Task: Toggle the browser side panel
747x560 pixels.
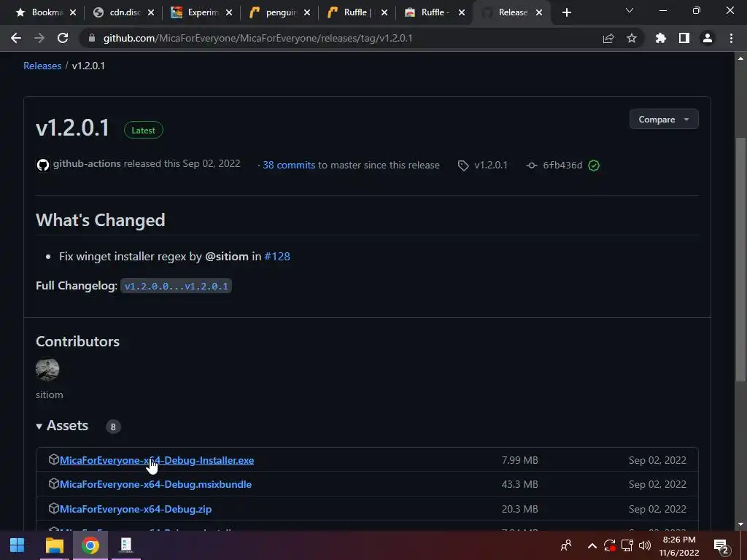Action: [684, 38]
